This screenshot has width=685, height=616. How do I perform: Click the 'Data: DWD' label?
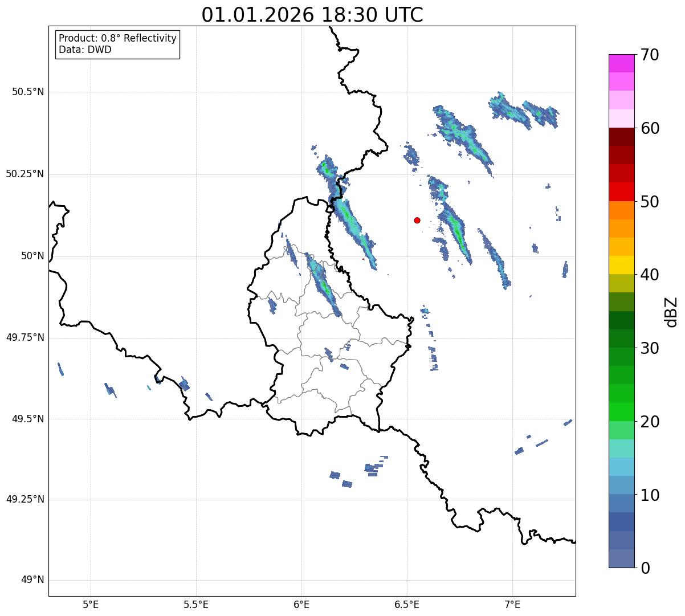tap(85, 50)
